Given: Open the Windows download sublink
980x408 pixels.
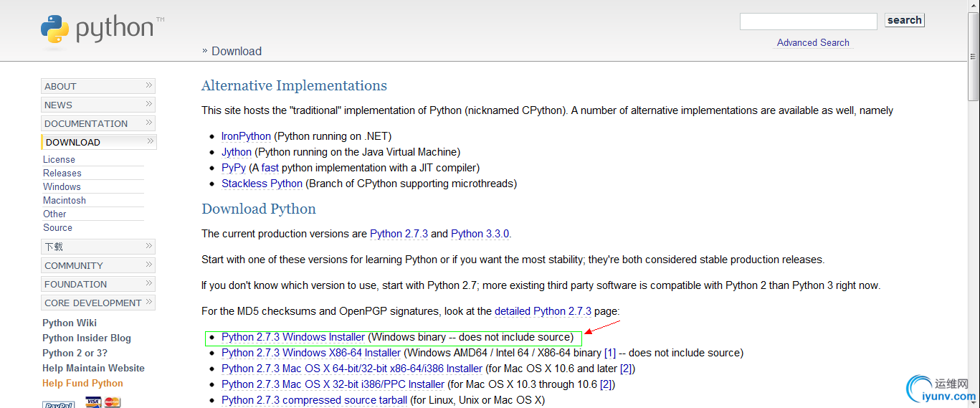Looking at the screenshot, I should [62, 186].
